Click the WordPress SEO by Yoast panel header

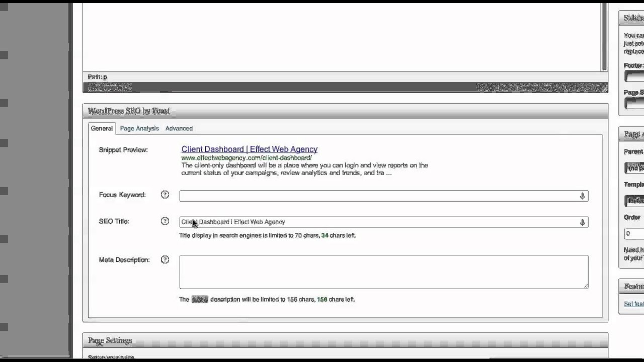345,111
